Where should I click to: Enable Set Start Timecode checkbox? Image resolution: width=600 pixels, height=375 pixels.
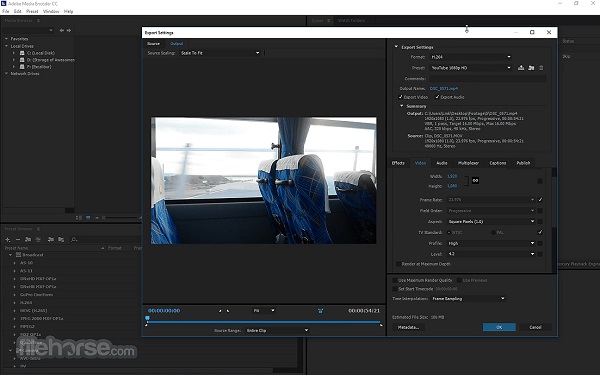395,289
